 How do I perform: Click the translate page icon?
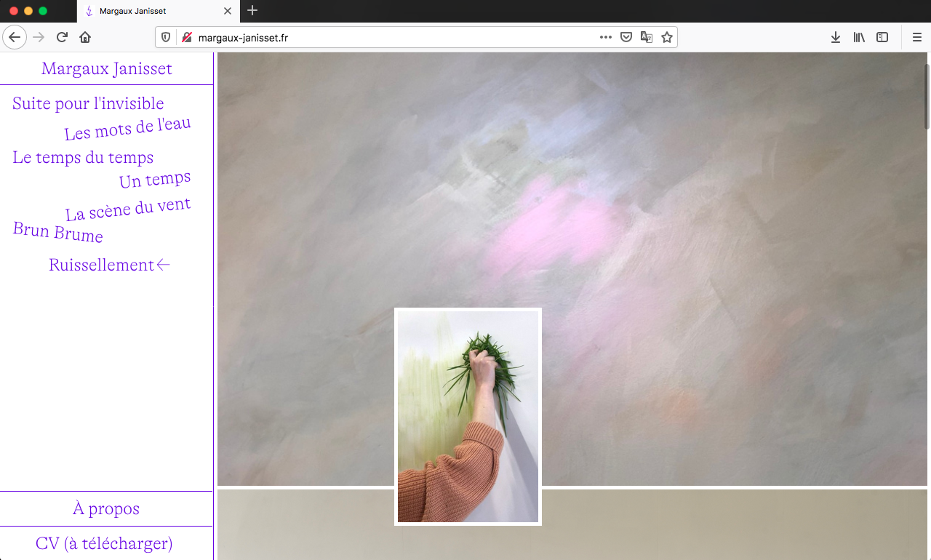[646, 37]
